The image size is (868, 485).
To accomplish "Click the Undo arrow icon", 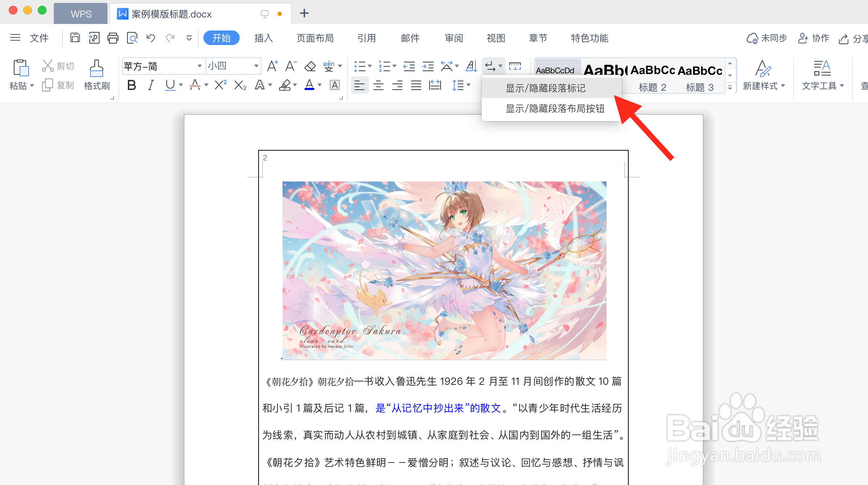I will pyautogui.click(x=151, y=38).
